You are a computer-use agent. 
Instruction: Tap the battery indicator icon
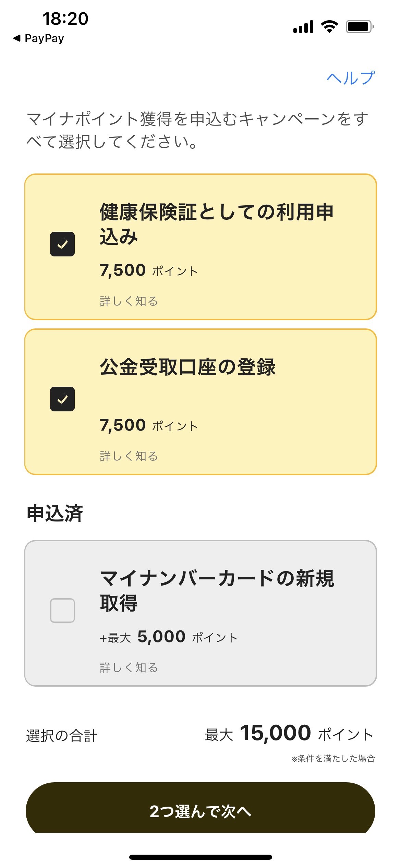point(359,27)
